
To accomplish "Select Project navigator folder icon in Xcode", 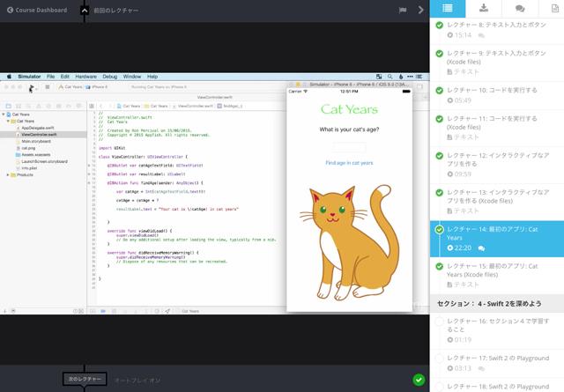I will pos(8,106).
